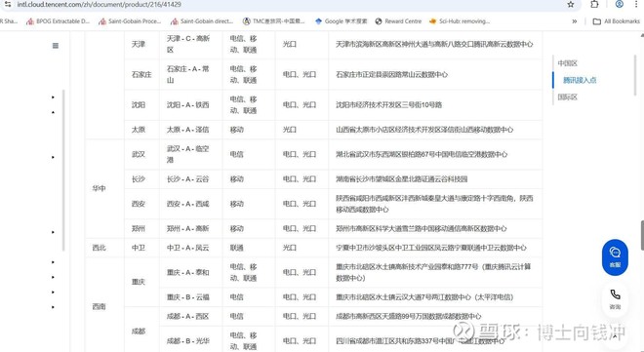Image resolution: width=644 pixels, height=352 pixels.
Task: Jump to 国际区 in the page outline
Action: coord(568,97)
